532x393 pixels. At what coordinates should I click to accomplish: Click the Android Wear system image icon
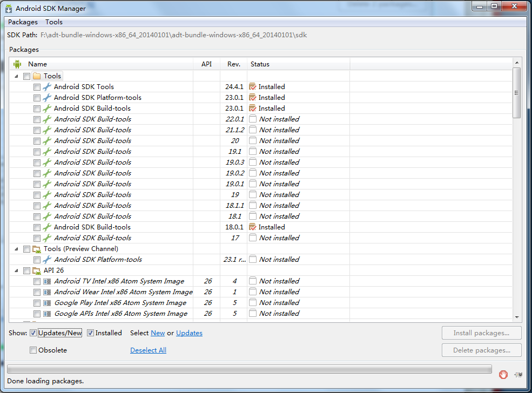click(47, 292)
